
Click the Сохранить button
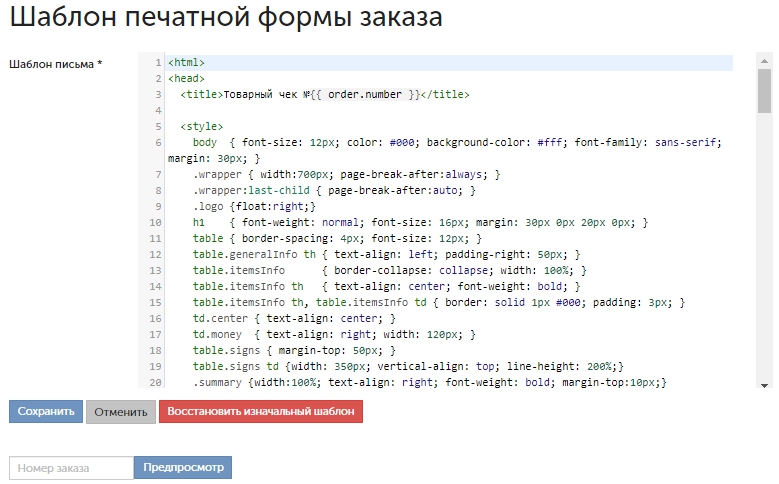click(46, 411)
